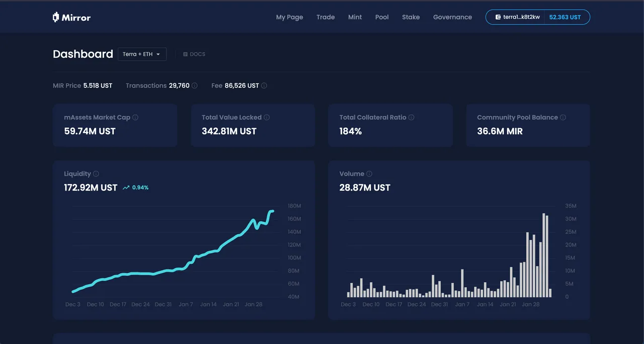Click the MIR Price 5.518 UST value
Image resolution: width=644 pixels, height=344 pixels.
[98, 85]
